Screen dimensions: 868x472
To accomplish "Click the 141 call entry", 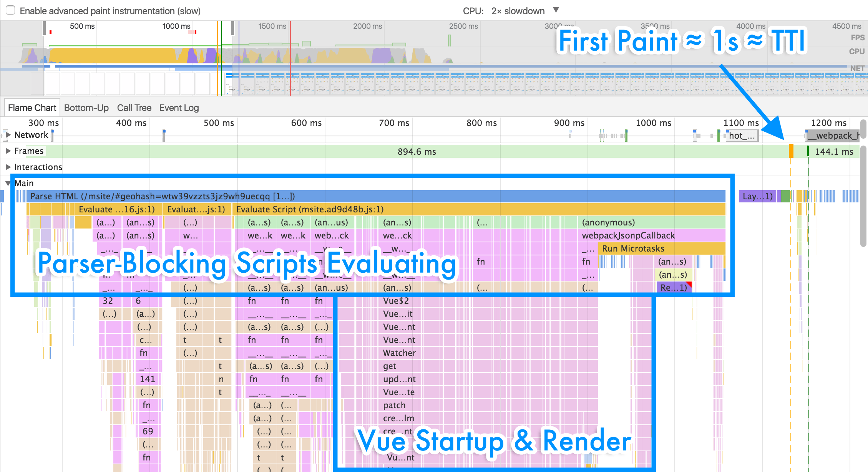I will tap(148, 379).
